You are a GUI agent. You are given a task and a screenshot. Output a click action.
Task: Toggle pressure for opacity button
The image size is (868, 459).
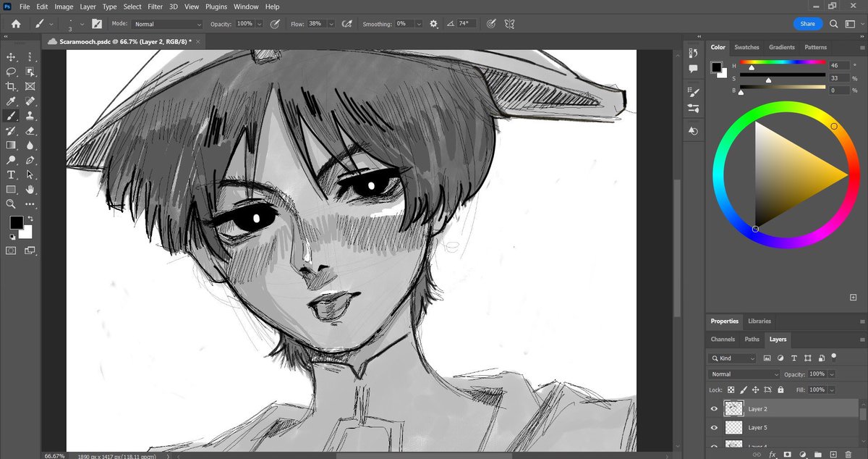[x=275, y=24]
